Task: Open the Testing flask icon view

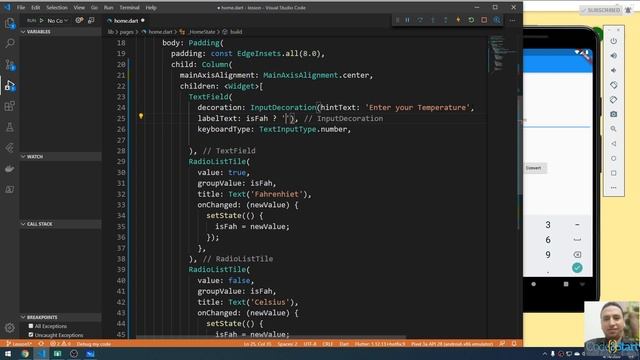Action: pos(9,127)
